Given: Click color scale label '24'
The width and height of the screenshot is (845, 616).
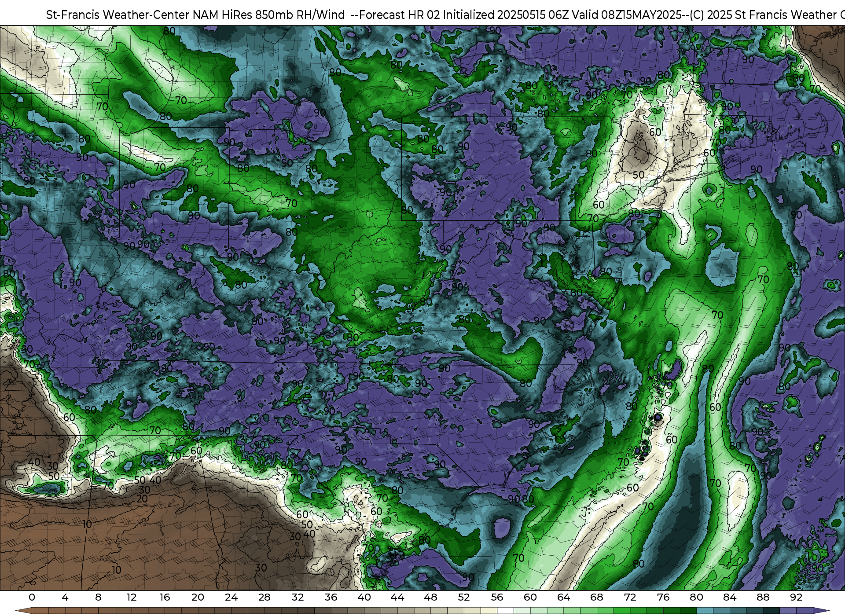Looking at the screenshot, I should coord(231,597).
